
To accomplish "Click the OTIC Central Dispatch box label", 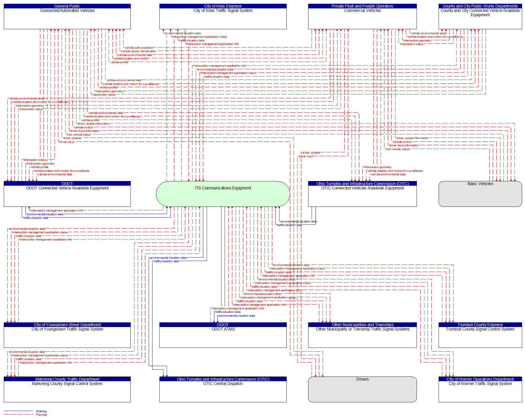I will (x=223, y=384).
